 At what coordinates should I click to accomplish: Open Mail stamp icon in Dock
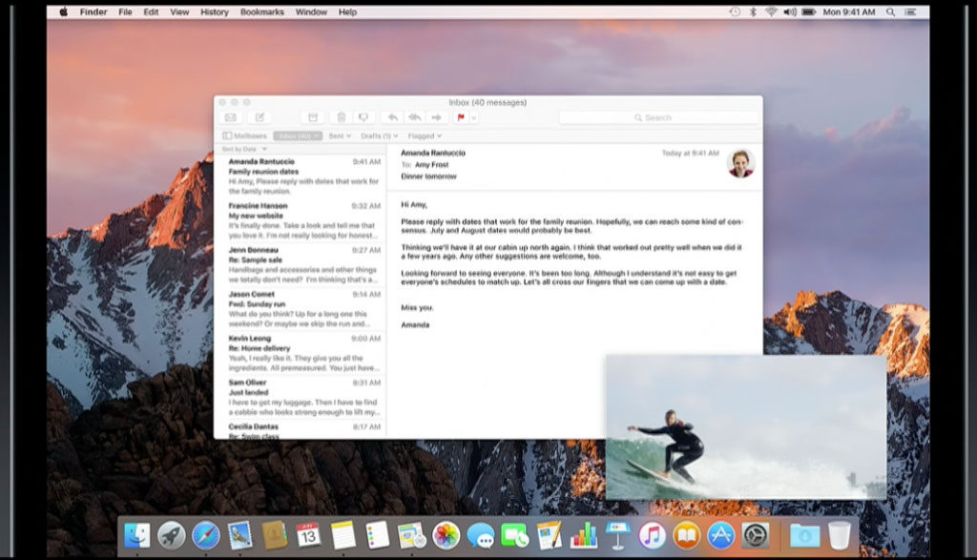pyautogui.click(x=239, y=535)
